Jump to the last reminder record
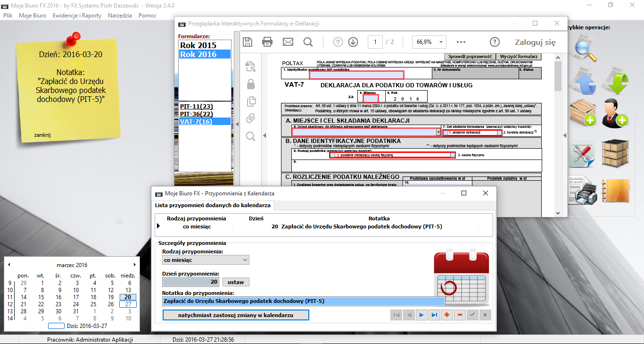 coord(434,315)
